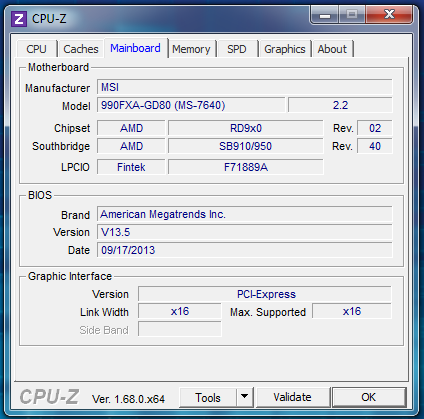The width and height of the screenshot is (424, 419).
Task: Click the Southbridge label
Action: 61,146
